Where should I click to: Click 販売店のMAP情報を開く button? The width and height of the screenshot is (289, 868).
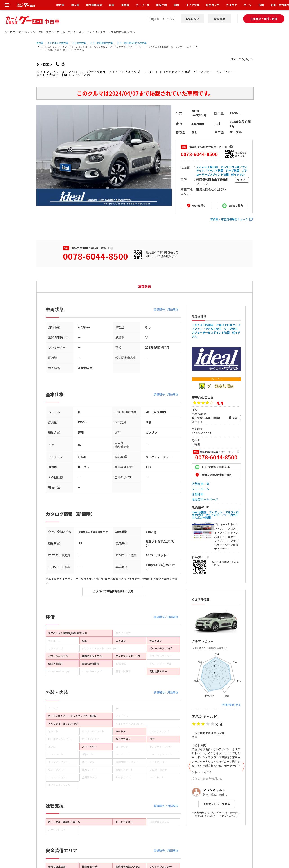[x=216, y=475]
